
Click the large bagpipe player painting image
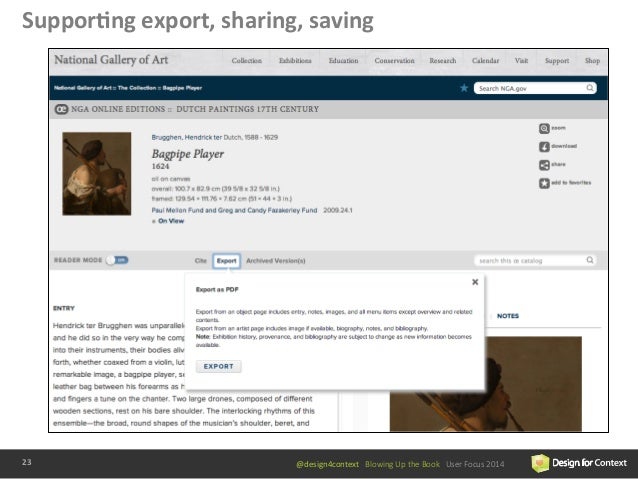[485, 384]
